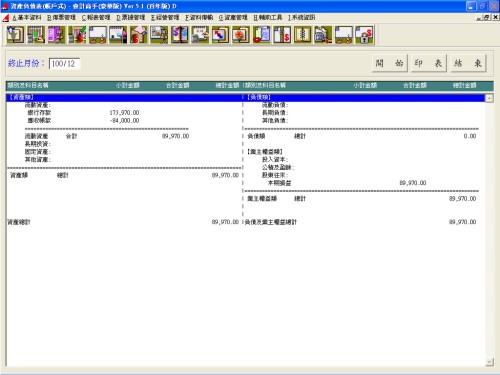Image resolution: width=500 pixels, height=375 pixels.
Task: Select the spiral notebook toolbar icon
Action: point(303,35)
